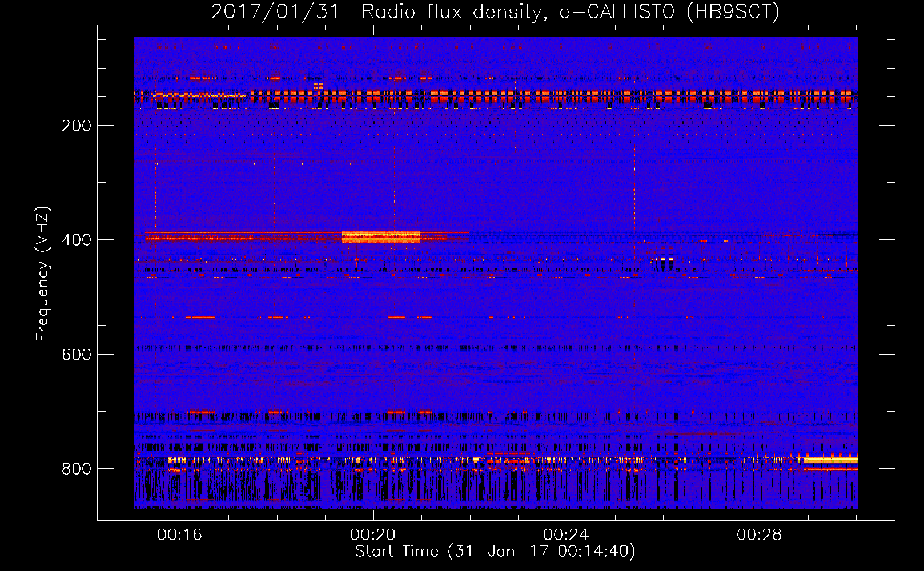This screenshot has width=924, height=571.
Task: Click the 200 frequency tick label
Action: pos(77,126)
